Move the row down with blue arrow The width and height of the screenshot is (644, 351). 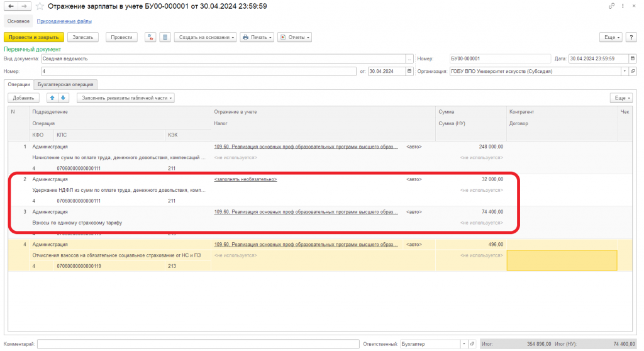64,98
